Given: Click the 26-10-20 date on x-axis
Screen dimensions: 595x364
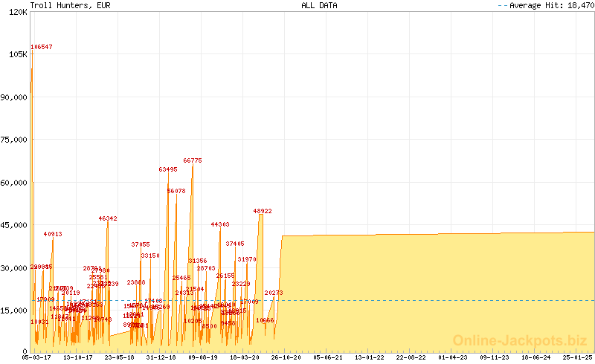Looking at the screenshot, I should pos(284,357).
